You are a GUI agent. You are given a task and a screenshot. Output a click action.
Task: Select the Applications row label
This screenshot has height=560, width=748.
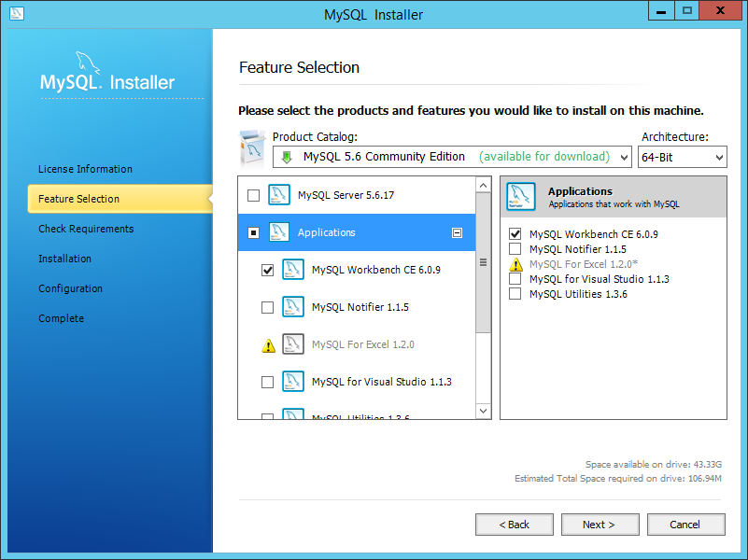326,232
